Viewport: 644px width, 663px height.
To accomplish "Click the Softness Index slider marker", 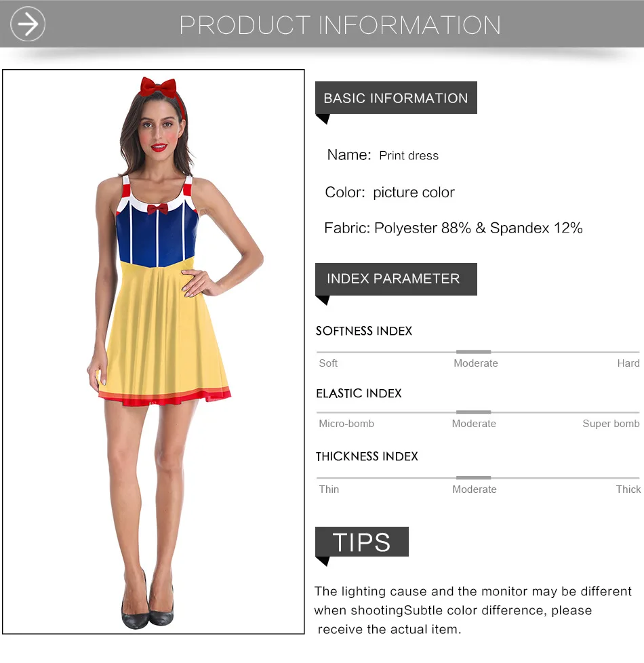I will (x=473, y=352).
